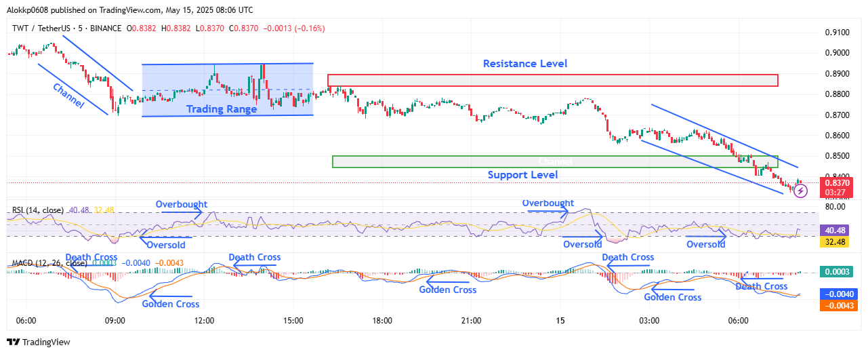Click the blue −0.0040 MACD scale tag
The height and width of the screenshot is (354, 868).
point(840,295)
